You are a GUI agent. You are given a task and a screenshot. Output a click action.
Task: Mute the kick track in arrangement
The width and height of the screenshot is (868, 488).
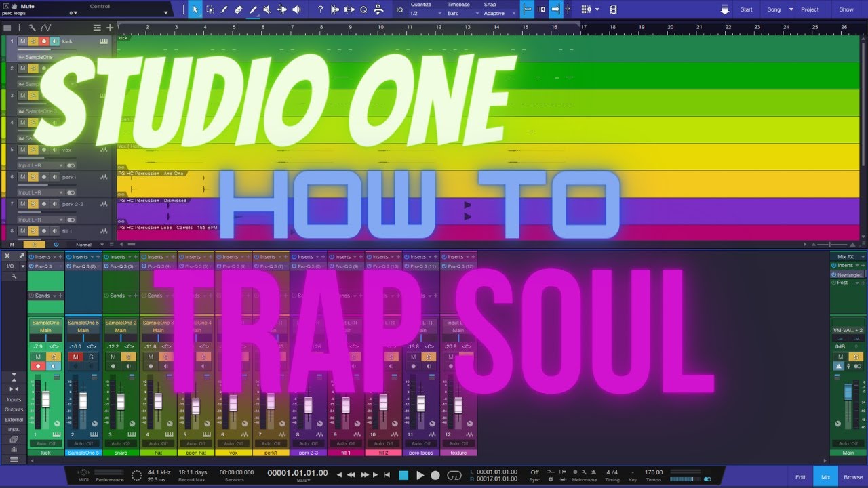(22, 41)
